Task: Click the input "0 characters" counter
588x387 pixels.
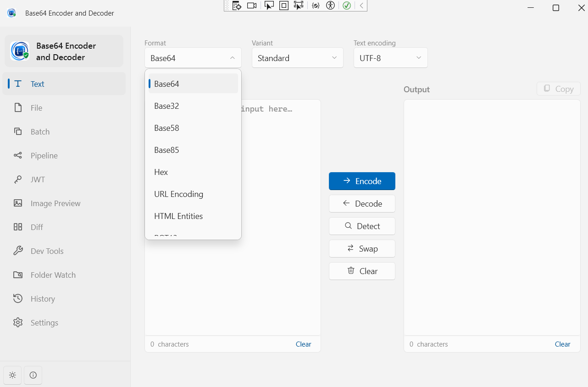Action: click(x=170, y=344)
